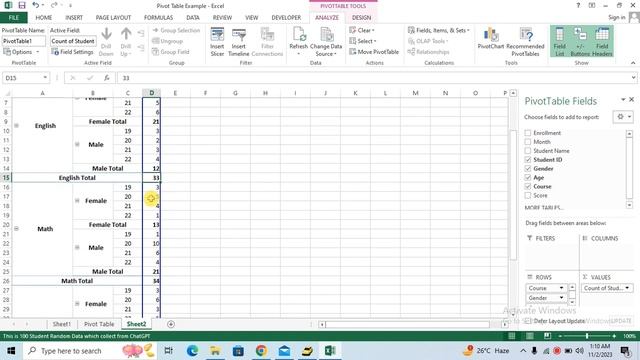Click Recommended PivotTables icon
This screenshot has width=640, height=360.
(x=525, y=42)
